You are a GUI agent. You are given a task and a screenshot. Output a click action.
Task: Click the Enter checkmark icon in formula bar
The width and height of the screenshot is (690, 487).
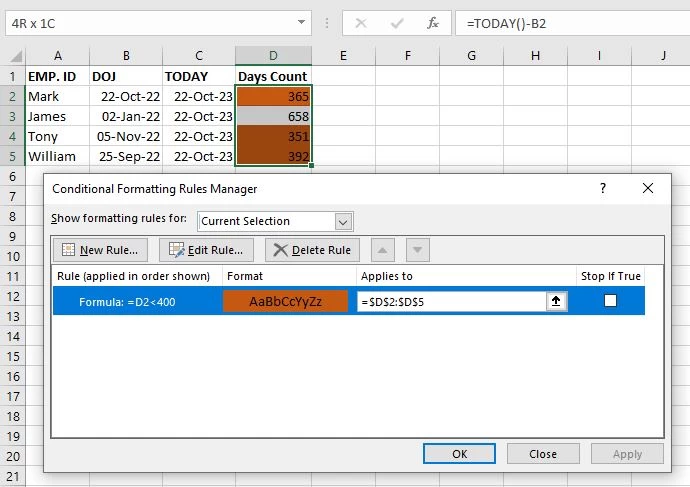397,23
